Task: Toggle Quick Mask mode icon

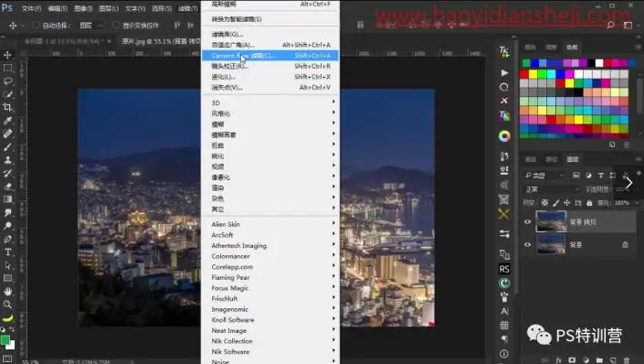Action: pyautogui.click(x=7, y=359)
